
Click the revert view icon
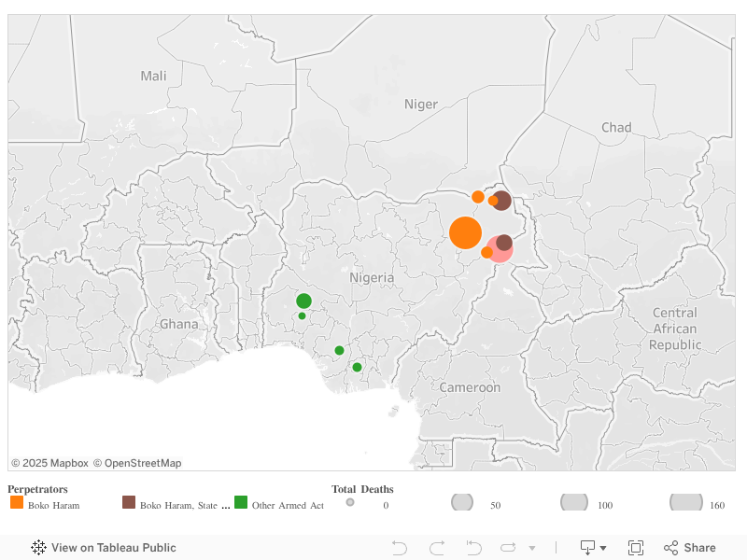(x=473, y=548)
